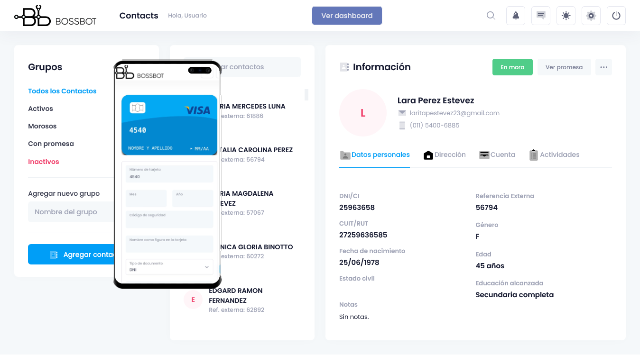Open the search icon in header
The height and width of the screenshot is (364, 640).
click(x=491, y=16)
